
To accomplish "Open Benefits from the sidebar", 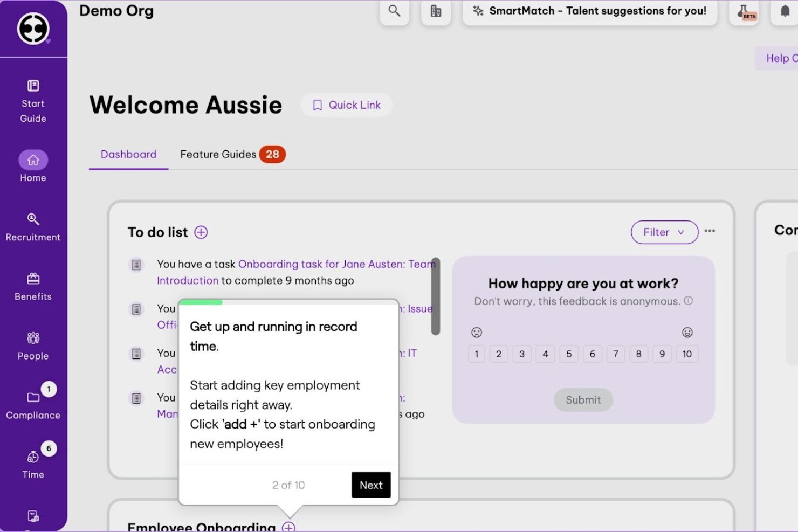I will click(33, 286).
